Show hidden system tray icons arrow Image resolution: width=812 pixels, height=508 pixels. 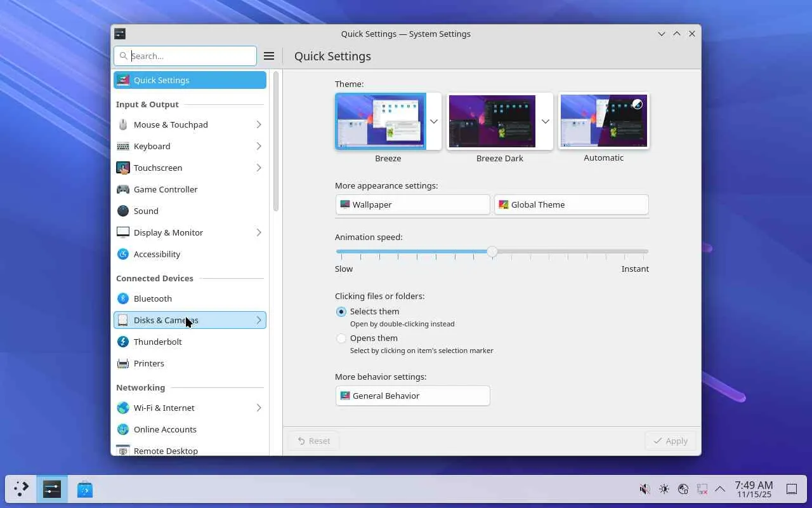(x=720, y=489)
